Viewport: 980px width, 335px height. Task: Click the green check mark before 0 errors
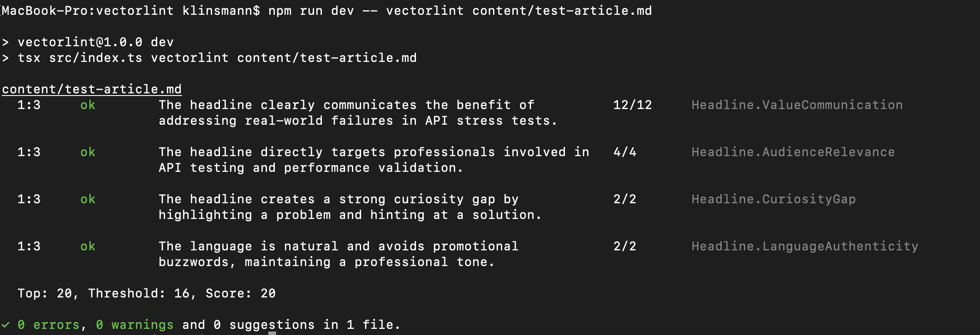pos(6,325)
